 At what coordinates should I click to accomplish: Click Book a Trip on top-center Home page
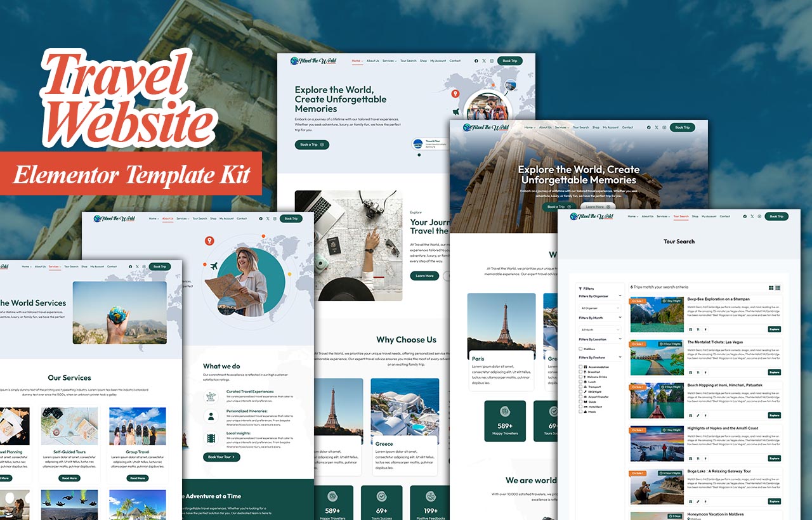pos(312,145)
